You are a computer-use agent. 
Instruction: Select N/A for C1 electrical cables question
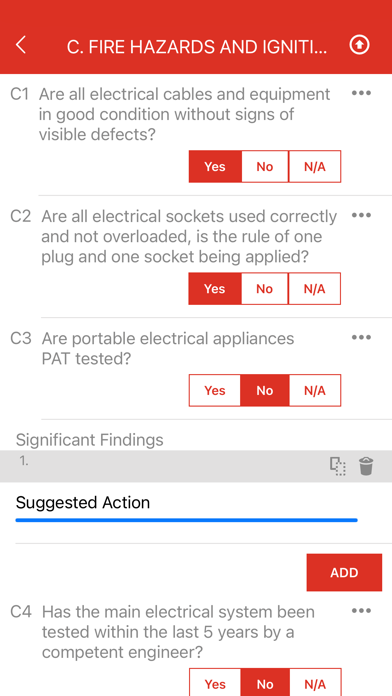315,166
